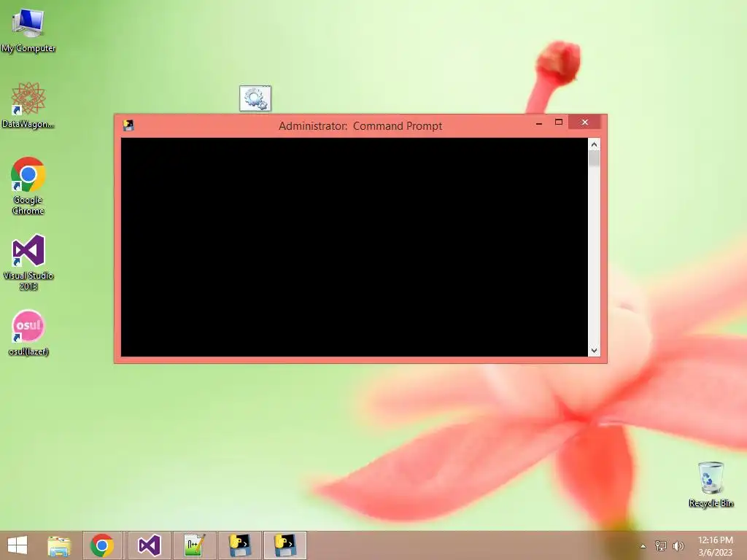Image resolution: width=747 pixels, height=560 pixels.
Task: Open the DataWagon desktop shortcut
Action: tap(28, 105)
